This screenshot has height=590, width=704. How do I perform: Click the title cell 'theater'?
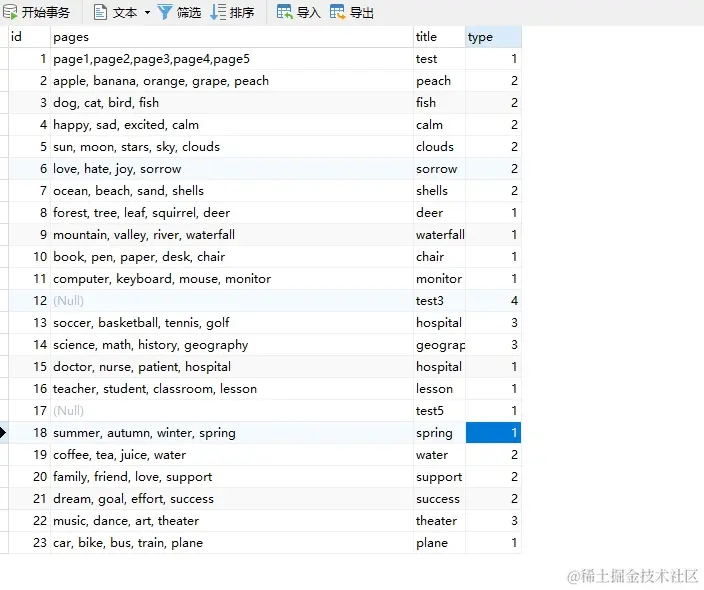point(440,521)
